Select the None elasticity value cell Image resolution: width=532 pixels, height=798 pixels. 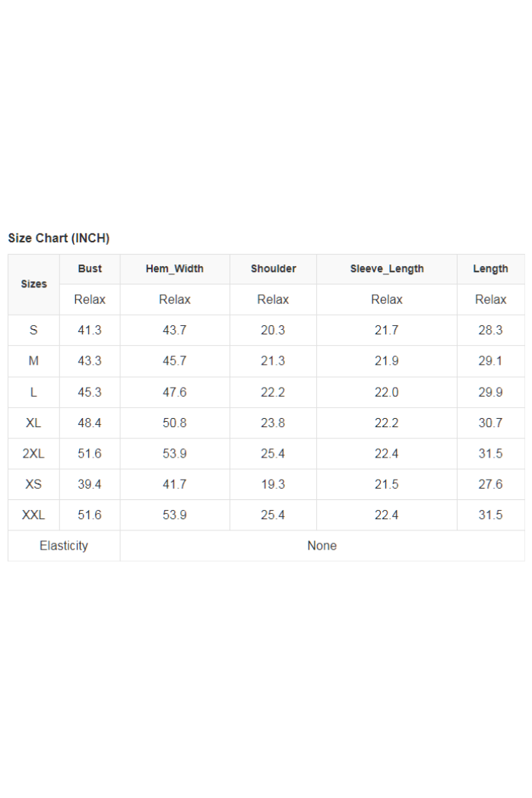pos(322,546)
